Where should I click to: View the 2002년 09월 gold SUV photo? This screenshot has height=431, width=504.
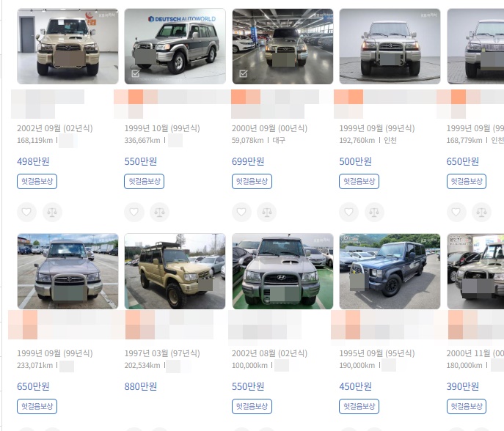coord(67,47)
